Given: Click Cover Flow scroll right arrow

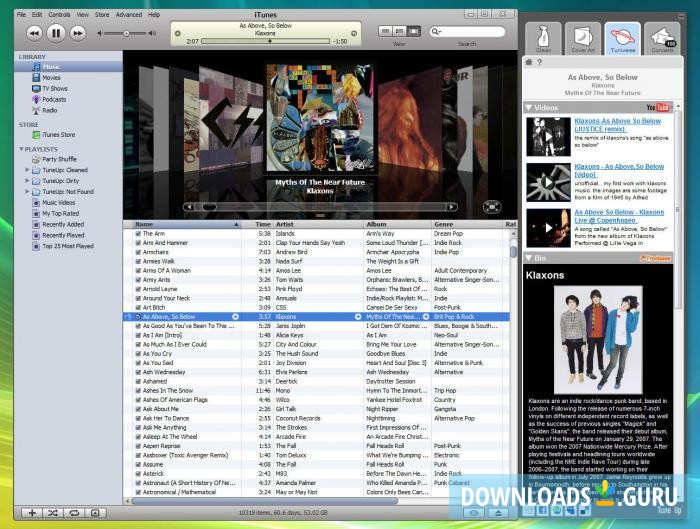Looking at the screenshot, I should pyautogui.click(x=452, y=207).
